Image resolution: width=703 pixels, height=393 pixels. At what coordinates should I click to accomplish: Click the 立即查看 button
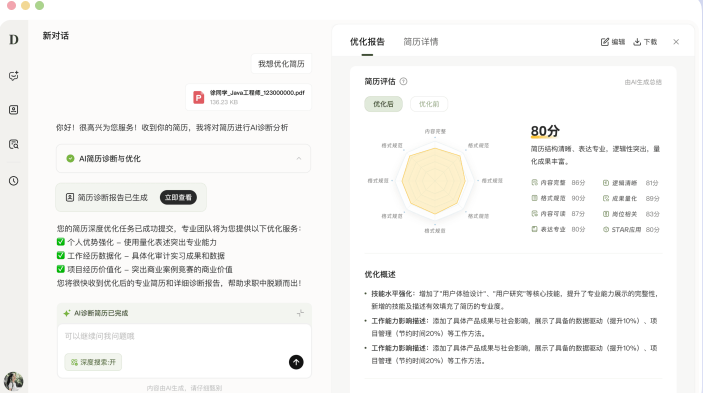(x=178, y=197)
